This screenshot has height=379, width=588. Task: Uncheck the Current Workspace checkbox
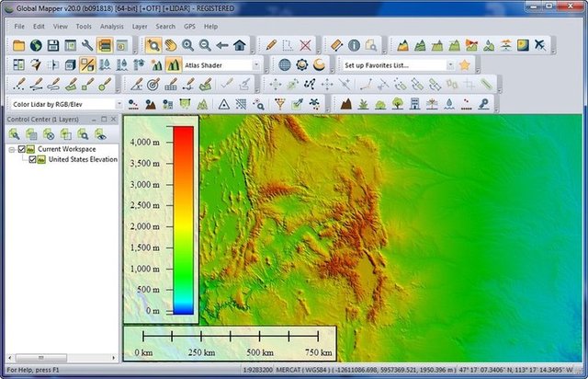[23, 149]
